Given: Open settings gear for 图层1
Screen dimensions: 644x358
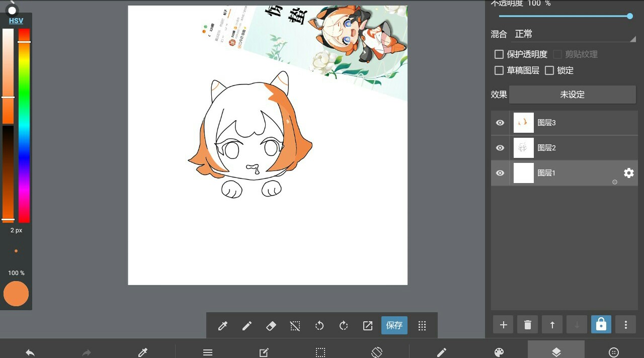Looking at the screenshot, I should click(628, 173).
